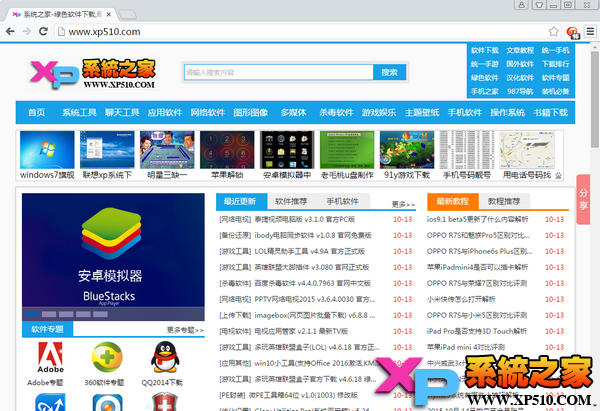Go back with the browser back arrow
Screen dimensions: 600x411
pyautogui.click(x=10, y=31)
